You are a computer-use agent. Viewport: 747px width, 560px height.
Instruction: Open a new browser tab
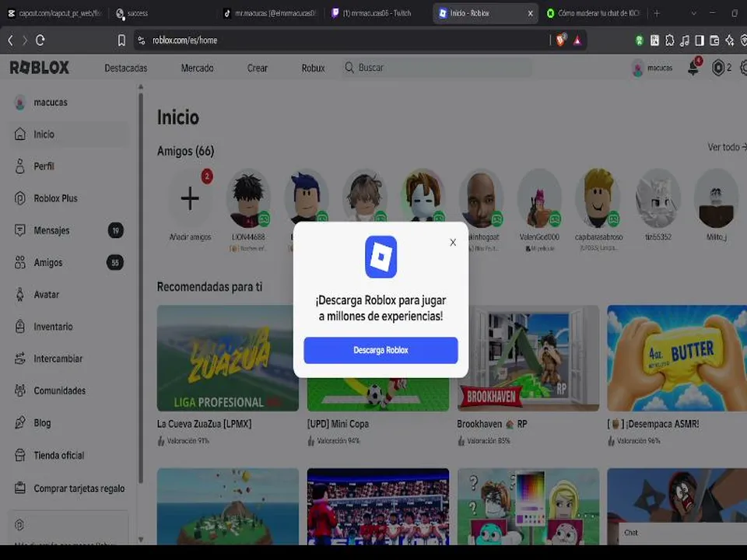657,13
